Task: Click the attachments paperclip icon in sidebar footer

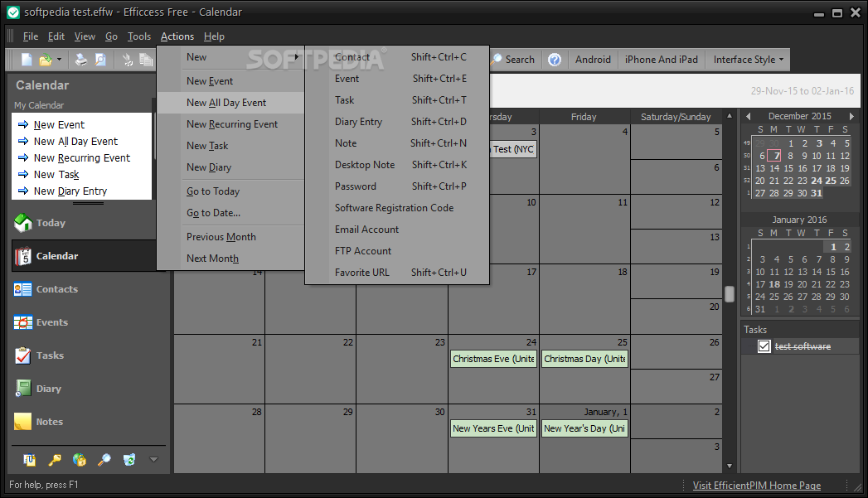Action: pyautogui.click(x=29, y=460)
